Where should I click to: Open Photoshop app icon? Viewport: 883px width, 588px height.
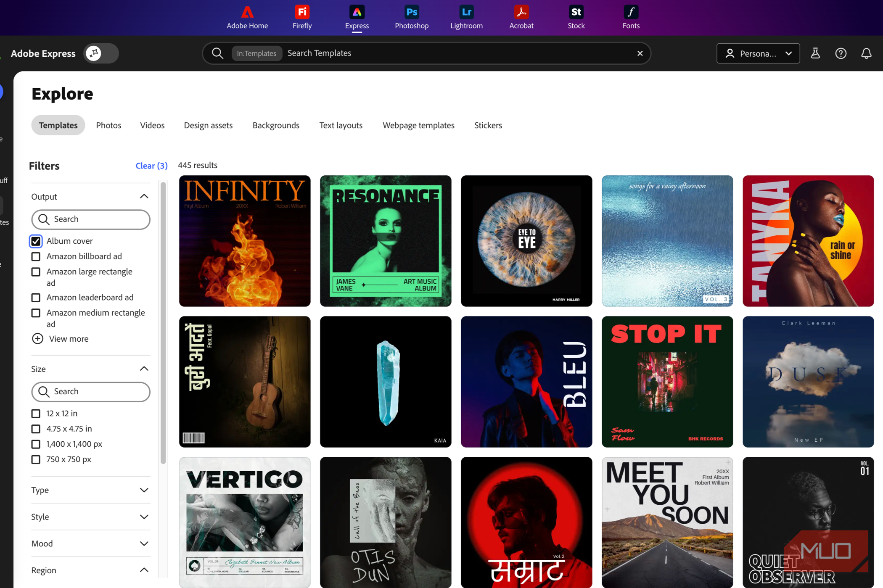click(x=412, y=17)
